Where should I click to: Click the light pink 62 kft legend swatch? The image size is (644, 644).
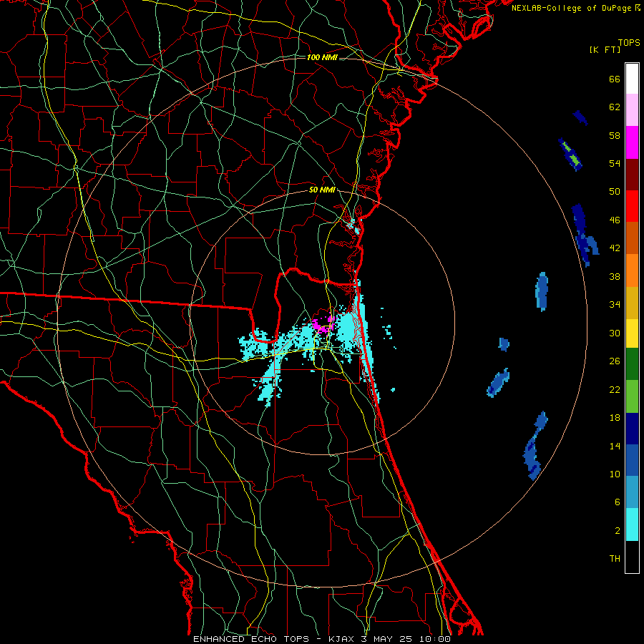click(x=632, y=110)
